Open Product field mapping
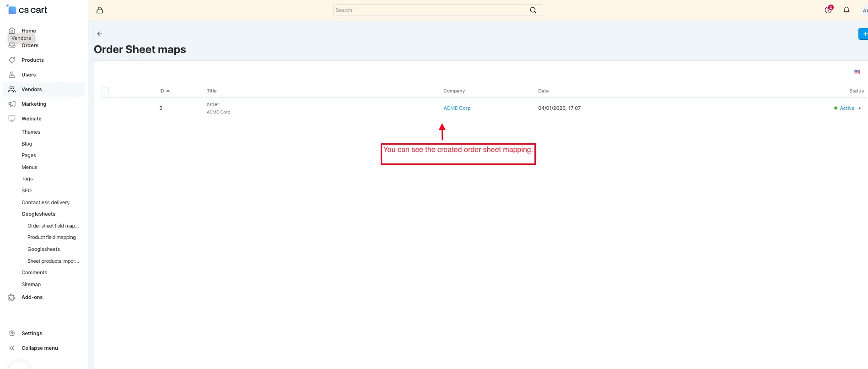The height and width of the screenshot is (369, 868). click(x=52, y=237)
